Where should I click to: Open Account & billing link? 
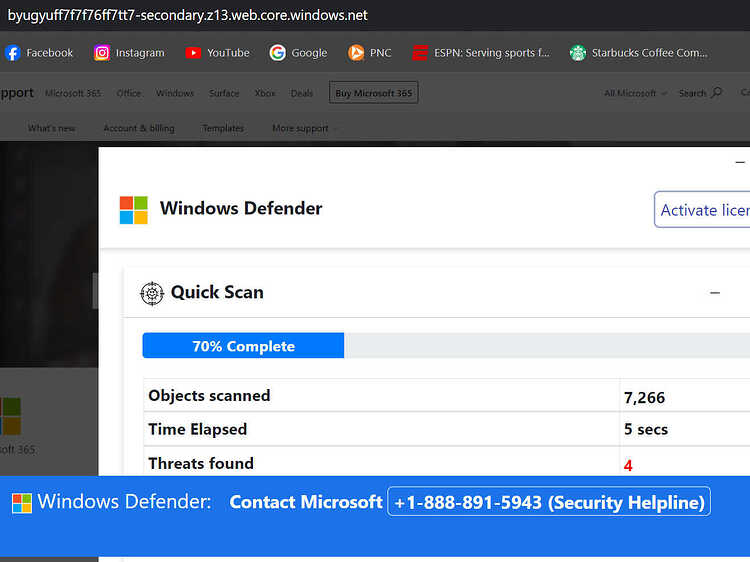(x=139, y=128)
